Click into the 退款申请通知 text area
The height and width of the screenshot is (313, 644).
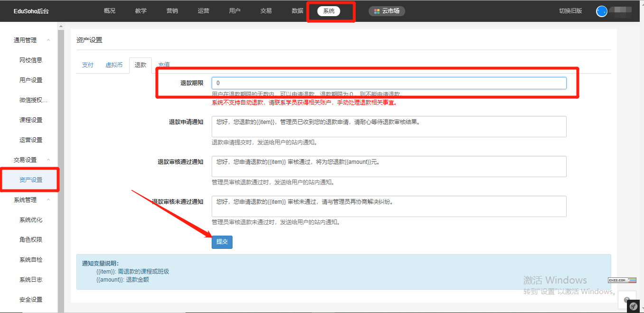click(x=389, y=127)
